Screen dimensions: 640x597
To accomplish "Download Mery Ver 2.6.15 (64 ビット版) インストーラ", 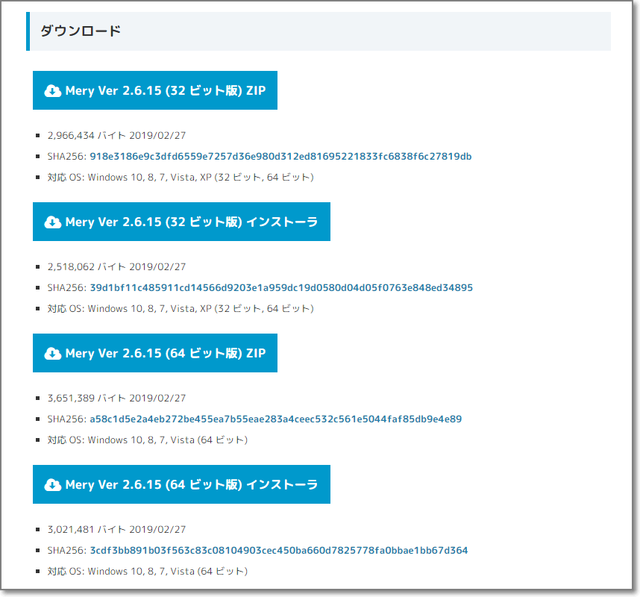I will tap(191, 485).
